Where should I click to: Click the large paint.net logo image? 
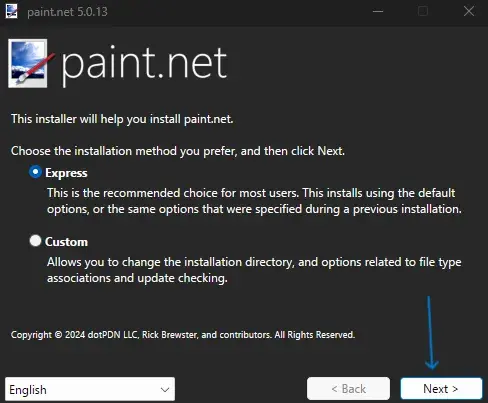coord(31,63)
